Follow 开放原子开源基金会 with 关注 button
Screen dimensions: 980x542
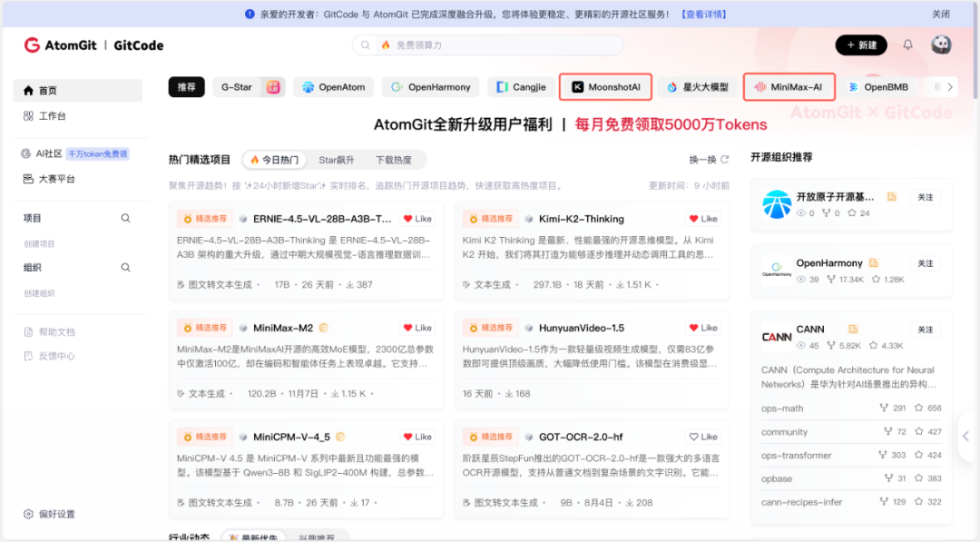point(925,197)
